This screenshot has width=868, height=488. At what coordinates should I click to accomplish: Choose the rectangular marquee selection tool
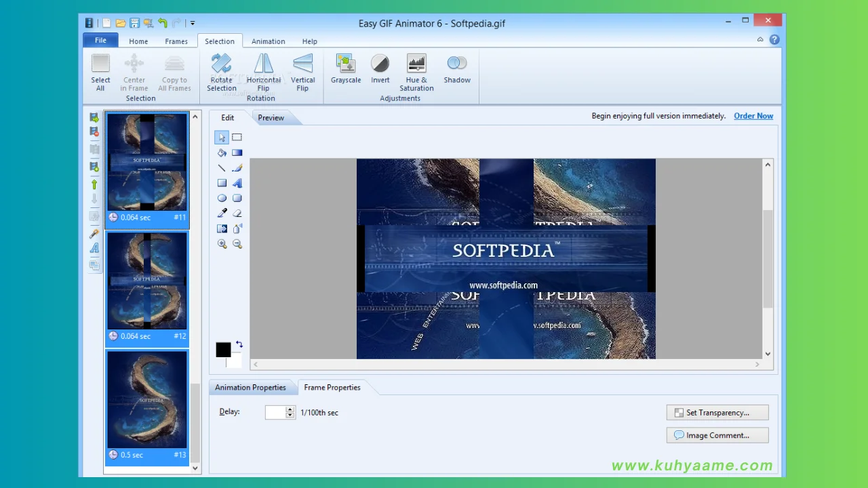(x=237, y=138)
